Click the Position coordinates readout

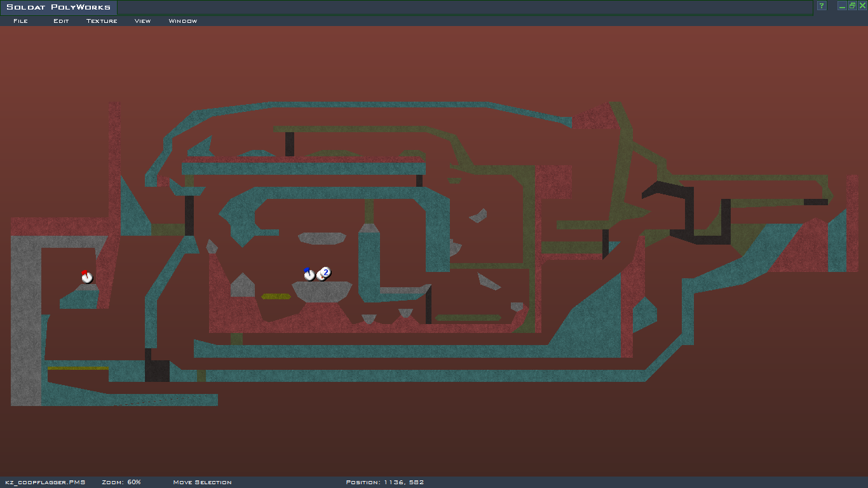384,482
